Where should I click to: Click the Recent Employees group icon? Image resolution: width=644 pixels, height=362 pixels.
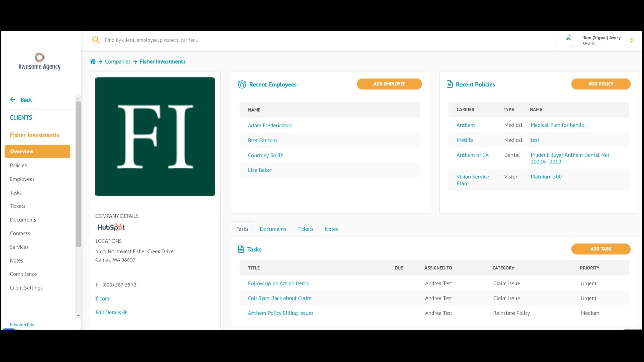[x=242, y=84]
